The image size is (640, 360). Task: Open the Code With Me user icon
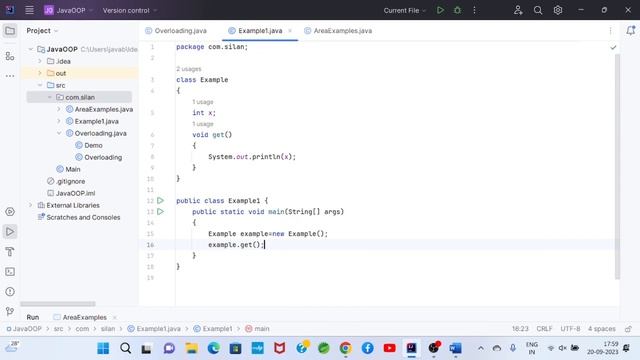pos(518,10)
